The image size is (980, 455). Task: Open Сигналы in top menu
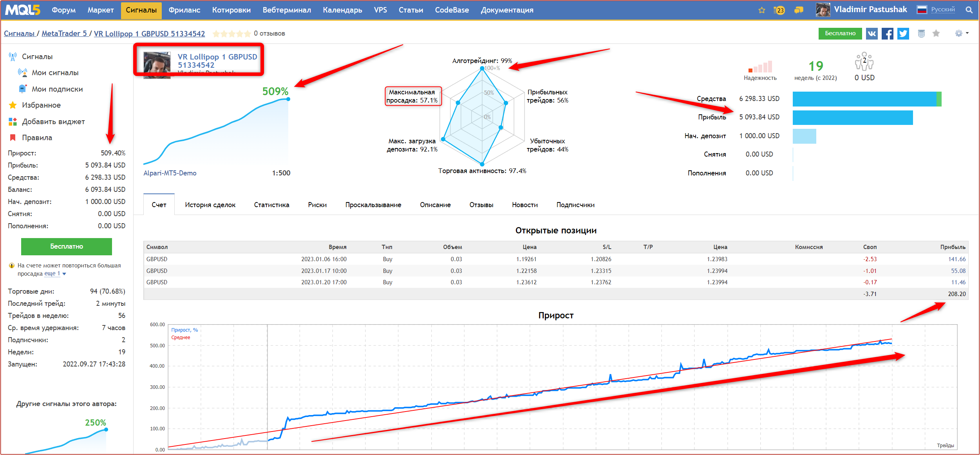tap(141, 10)
